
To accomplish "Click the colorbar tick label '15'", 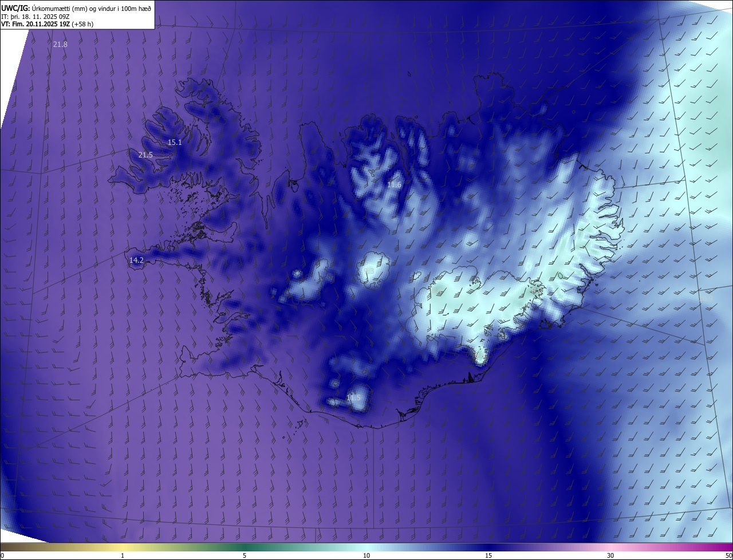I will 488,555.
